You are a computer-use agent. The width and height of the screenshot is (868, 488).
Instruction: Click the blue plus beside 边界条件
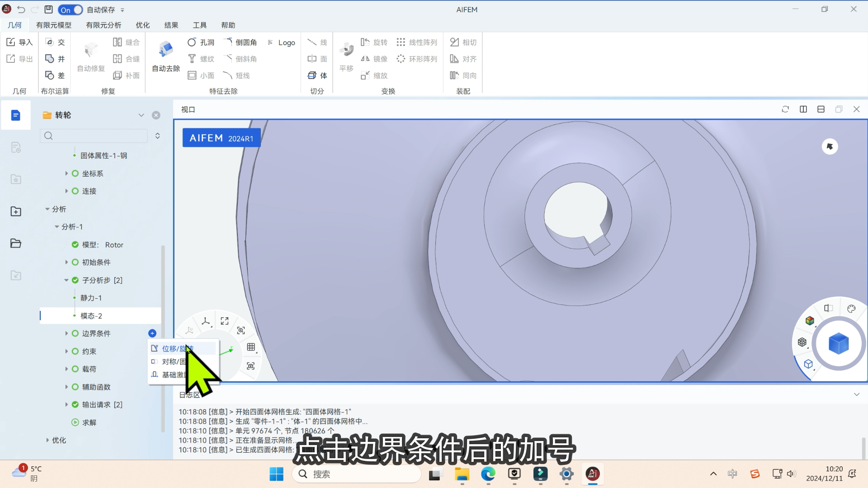click(x=152, y=333)
